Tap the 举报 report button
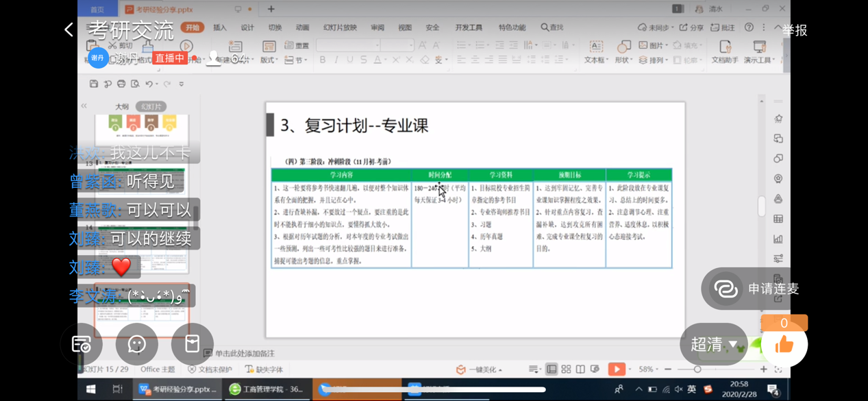 [x=795, y=30]
